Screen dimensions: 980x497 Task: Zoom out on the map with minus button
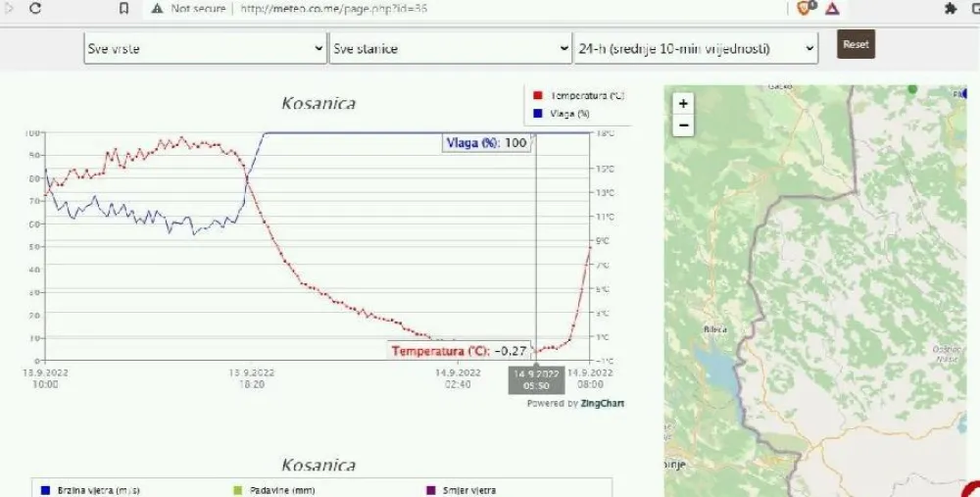(x=683, y=125)
